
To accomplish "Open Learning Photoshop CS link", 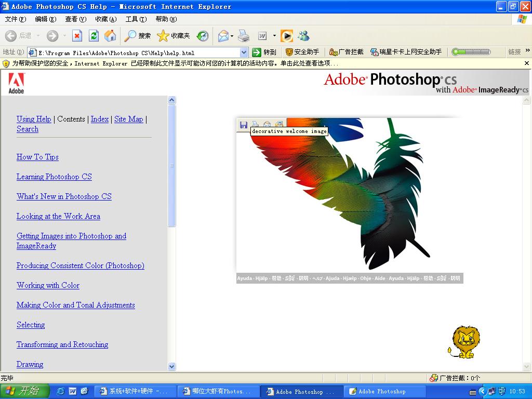I will [x=54, y=177].
